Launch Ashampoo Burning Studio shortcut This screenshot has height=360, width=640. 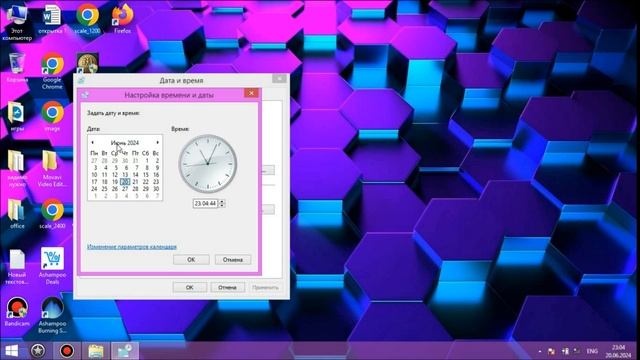[52, 315]
